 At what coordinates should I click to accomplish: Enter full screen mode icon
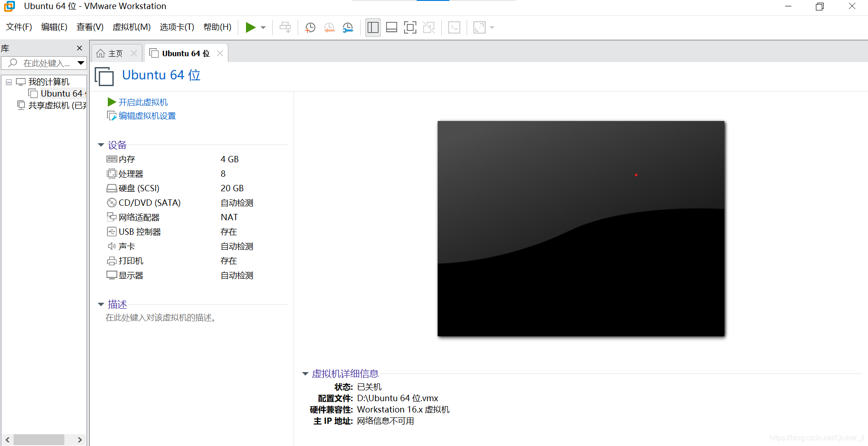[410, 28]
